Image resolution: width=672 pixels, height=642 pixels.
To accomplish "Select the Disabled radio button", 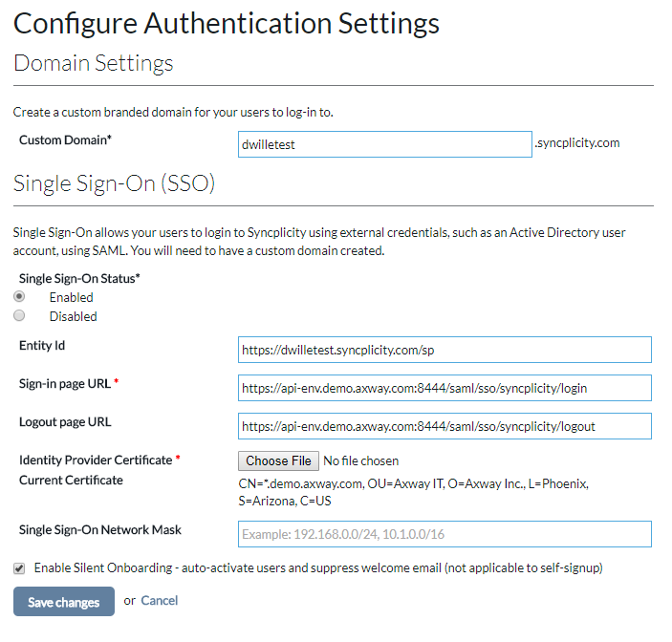I will tap(19, 315).
